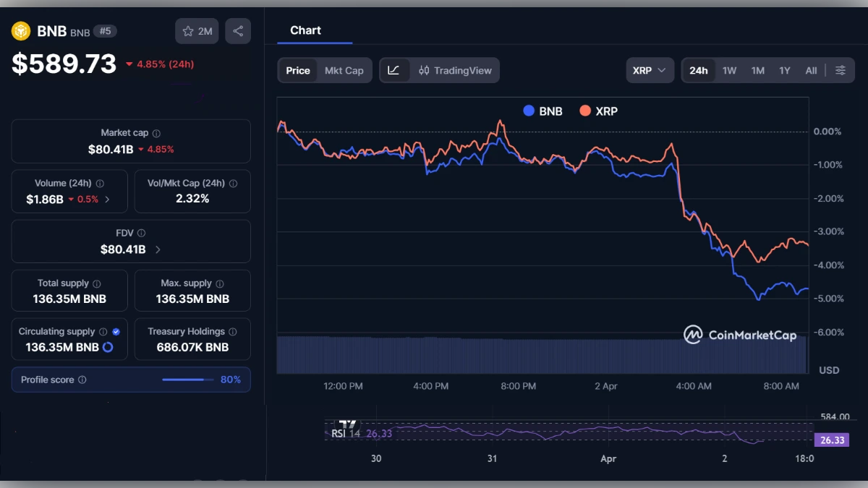Click the BNB logo icon
868x488 pixels.
tap(20, 31)
